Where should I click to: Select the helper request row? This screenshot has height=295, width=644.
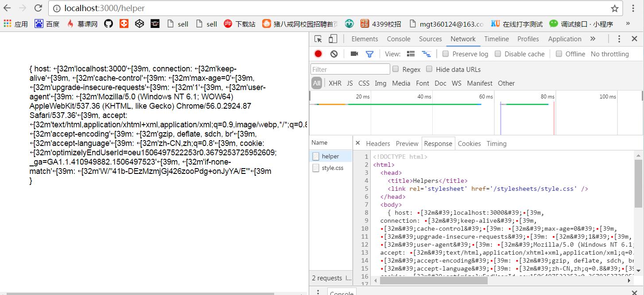[331, 156]
